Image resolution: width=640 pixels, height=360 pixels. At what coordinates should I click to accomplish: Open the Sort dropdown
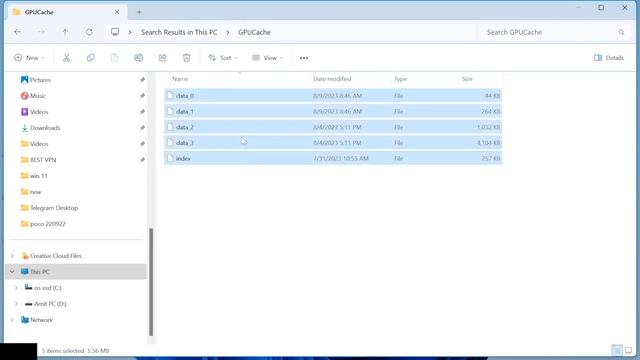(x=223, y=58)
